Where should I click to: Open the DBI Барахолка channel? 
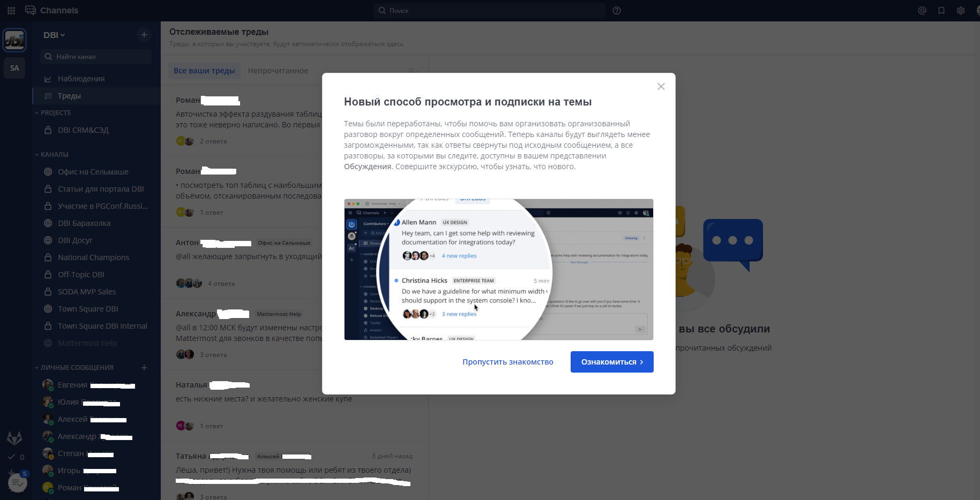96,223
